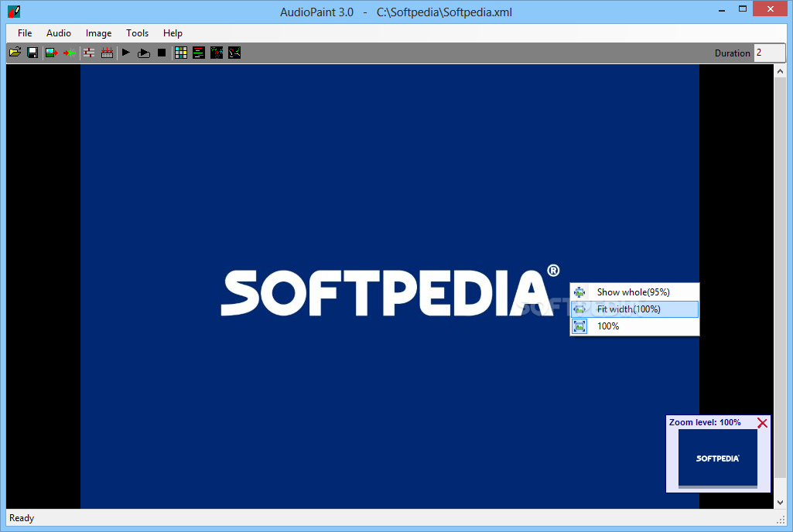Screen dimensions: 793x532
Task: Click the Ready status bar text
Action: [22, 518]
